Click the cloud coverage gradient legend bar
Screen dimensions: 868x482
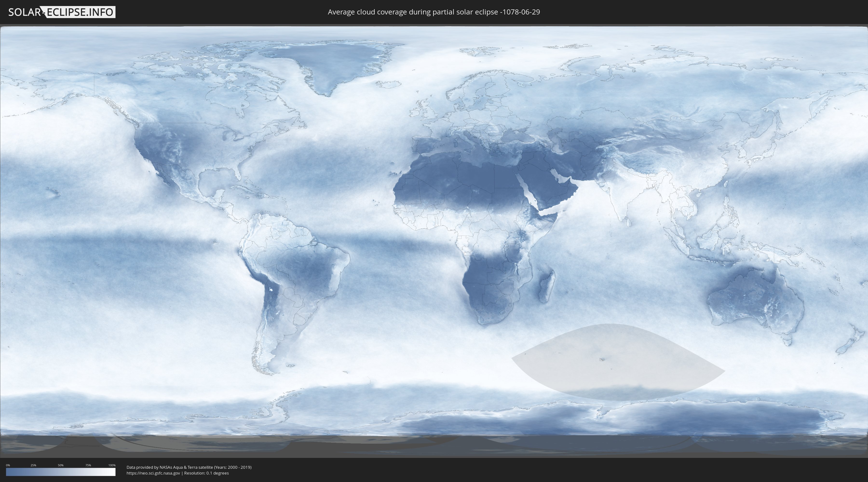pos(61,472)
